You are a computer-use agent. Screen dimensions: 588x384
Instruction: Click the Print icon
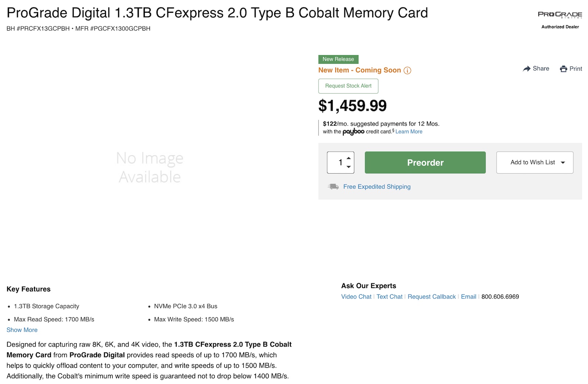coord(563,69)
